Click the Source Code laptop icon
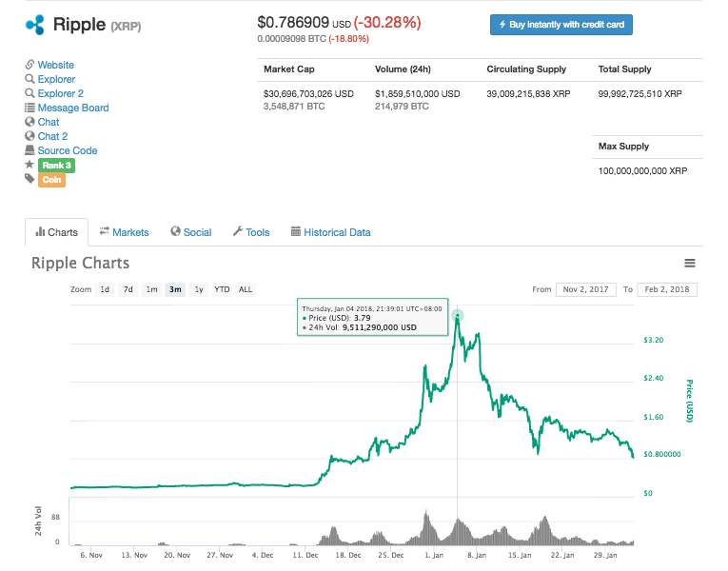 point(30,150)
